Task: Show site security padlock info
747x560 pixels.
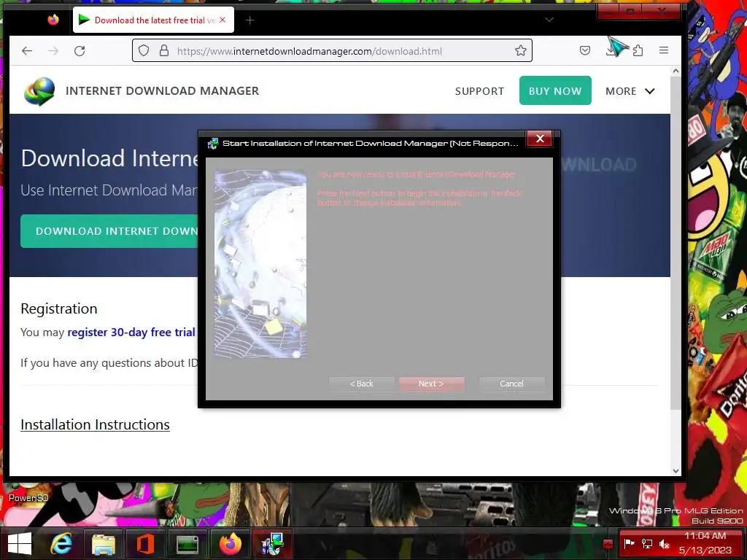Action: coord(164,51)
